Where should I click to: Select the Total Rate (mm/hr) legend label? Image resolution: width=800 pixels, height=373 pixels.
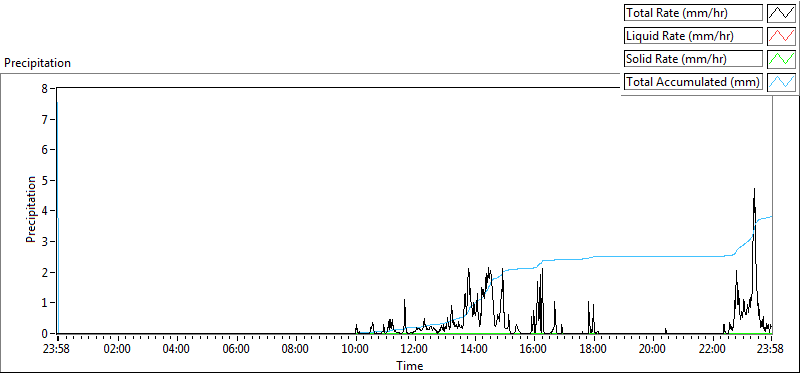coord(693,13)
